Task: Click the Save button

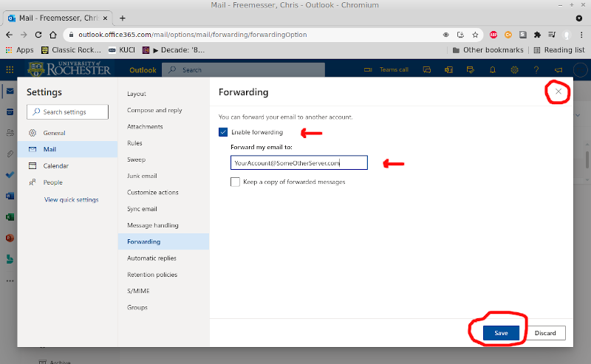Action: (501, 333)
